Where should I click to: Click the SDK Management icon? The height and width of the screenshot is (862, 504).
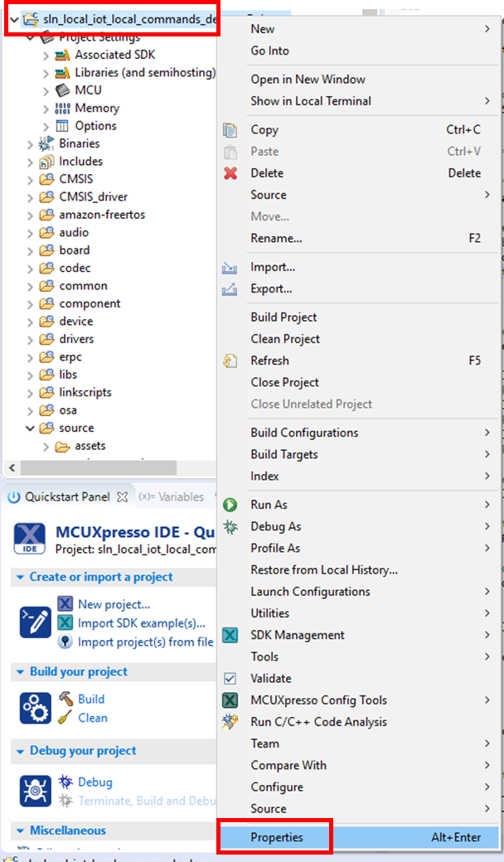[230, 635]
